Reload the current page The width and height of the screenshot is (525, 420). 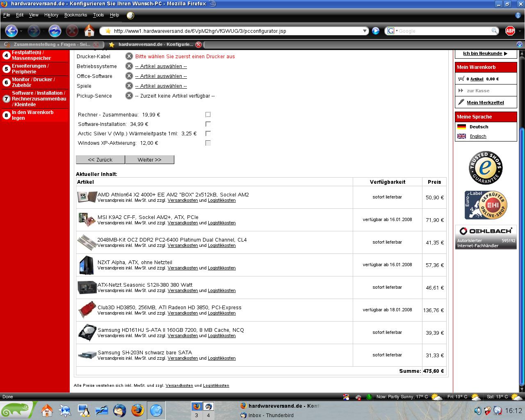click(55, 31)
